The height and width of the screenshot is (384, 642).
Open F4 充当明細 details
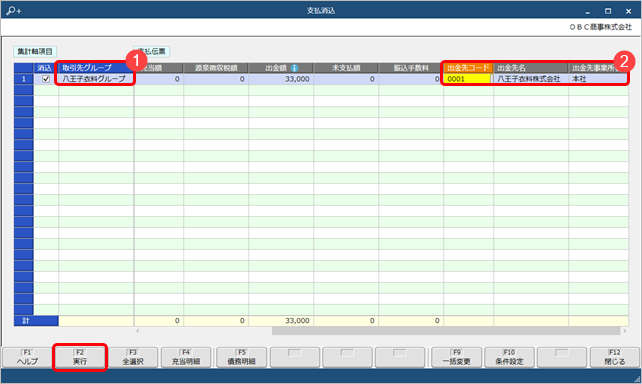point(186,357)
